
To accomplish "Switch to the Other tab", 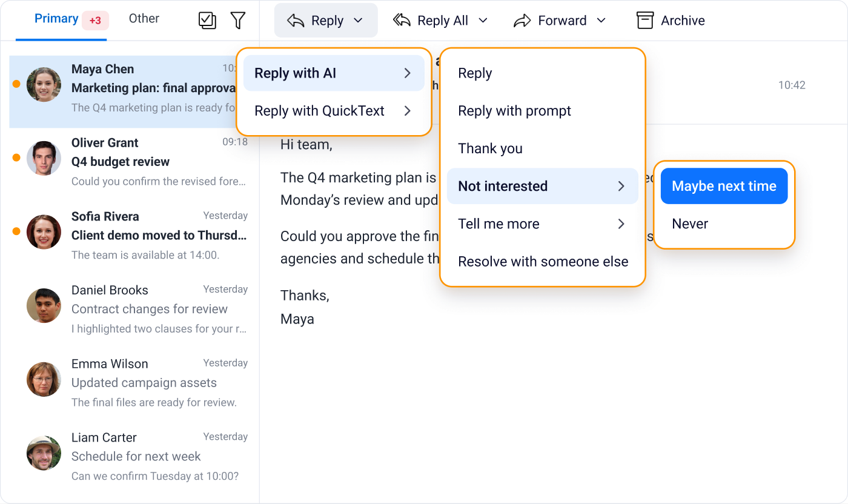I will 144,19.
